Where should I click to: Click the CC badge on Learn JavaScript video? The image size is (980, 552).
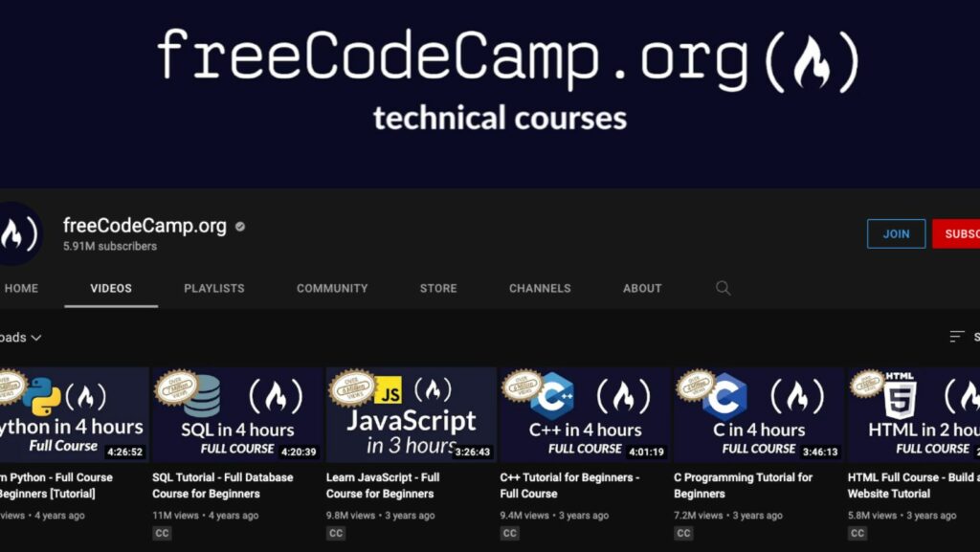pyautogui.click(x=335, y=533)
